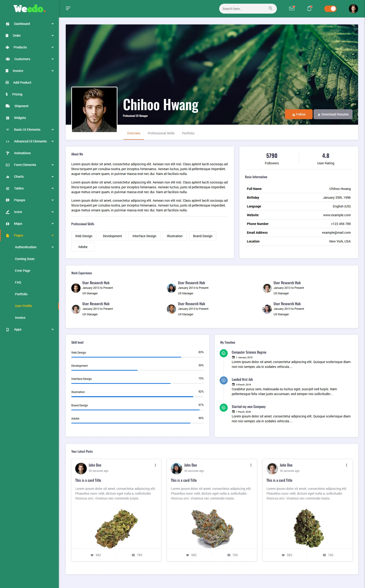Click the Follow button
The height and width of the screenshot is (588, 365).
[x=299, y=114]
